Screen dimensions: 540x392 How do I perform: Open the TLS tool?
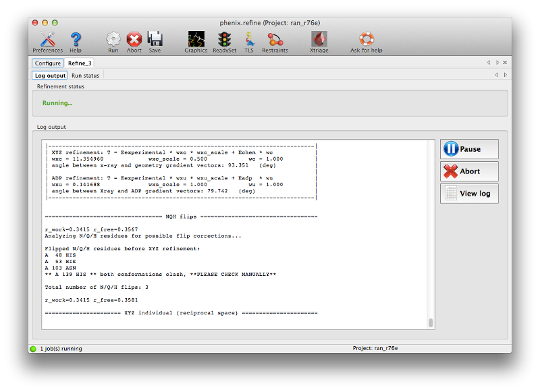(248, 40)
